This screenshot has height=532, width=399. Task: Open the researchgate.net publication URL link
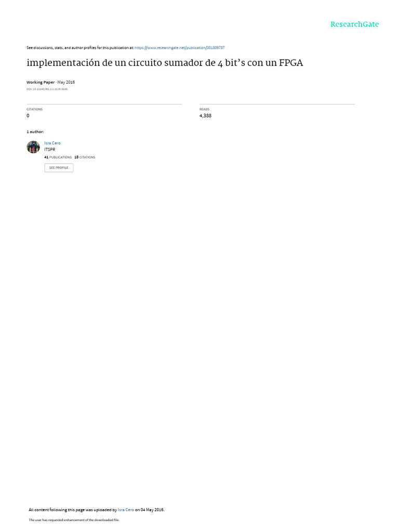(179, 48)
